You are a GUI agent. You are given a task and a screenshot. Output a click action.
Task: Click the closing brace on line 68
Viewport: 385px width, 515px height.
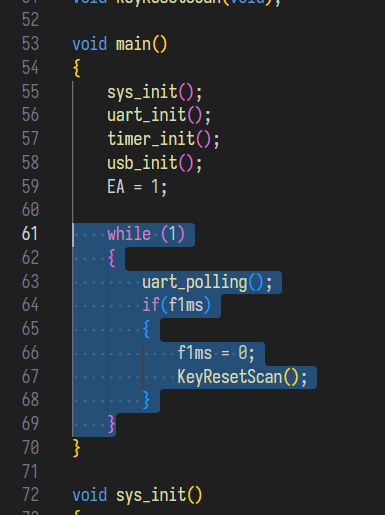coord(147,400)
